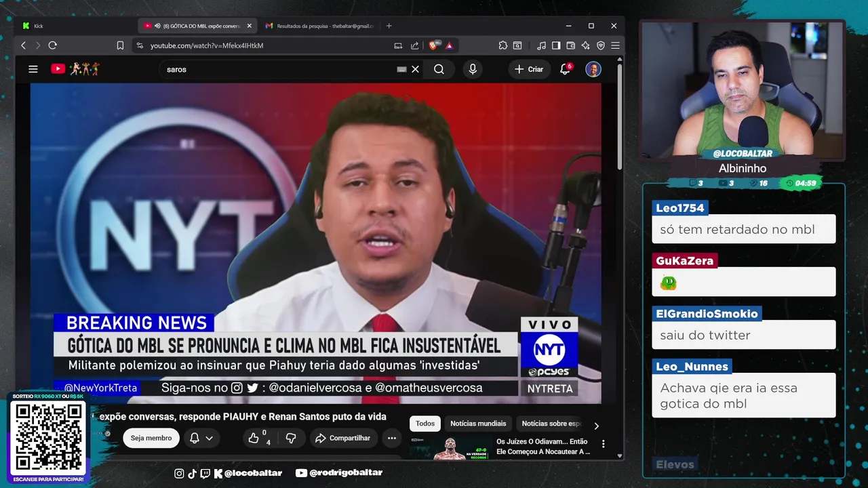Click the Criar create button
This screenshot has width=868, height=488.
pos(529,69)
